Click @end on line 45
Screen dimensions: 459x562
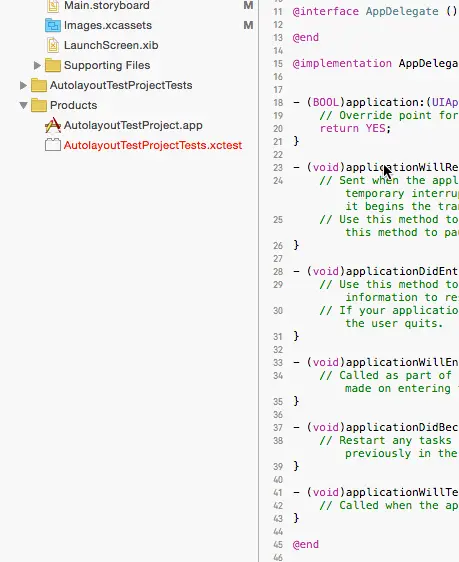pos(306,544)
